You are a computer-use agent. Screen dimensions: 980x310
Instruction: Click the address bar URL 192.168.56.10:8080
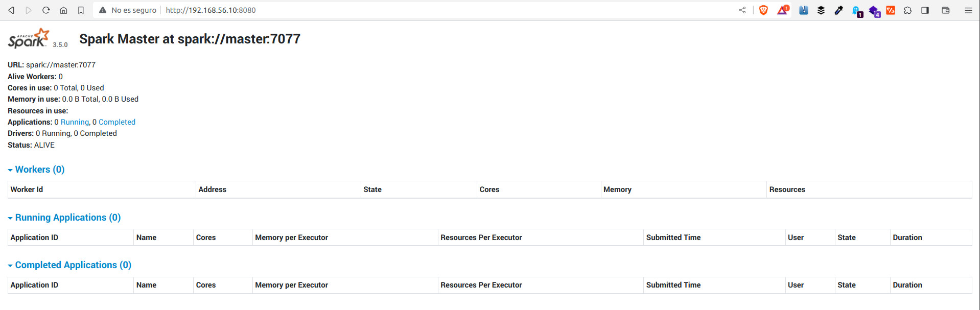tap(211, 10)
